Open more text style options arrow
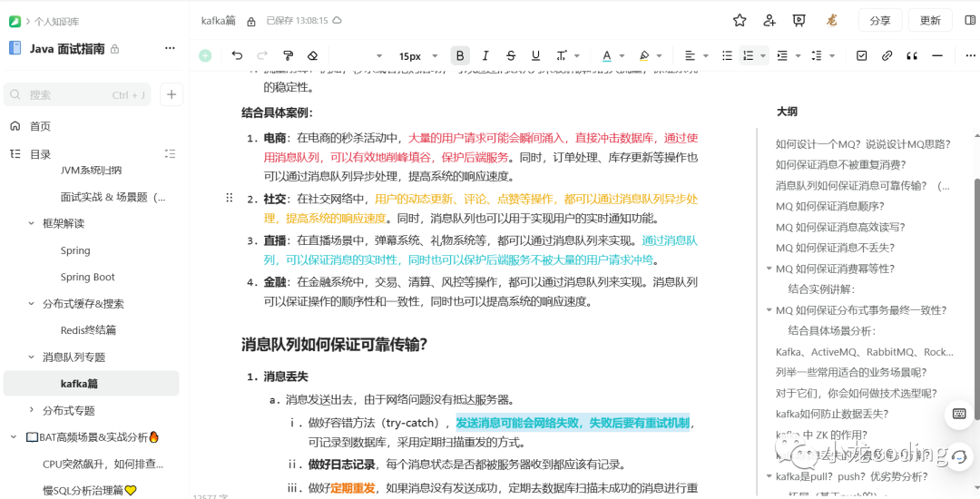 [577, 56]
